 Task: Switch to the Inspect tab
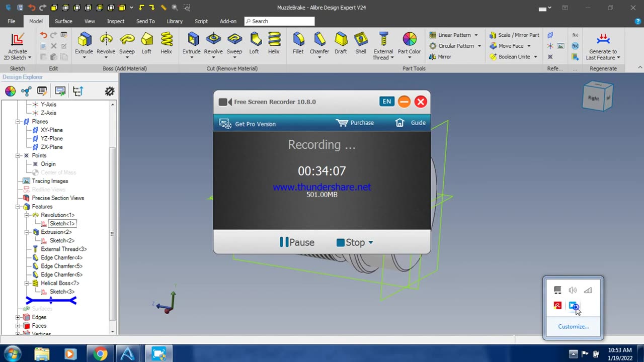coord(116,21)
